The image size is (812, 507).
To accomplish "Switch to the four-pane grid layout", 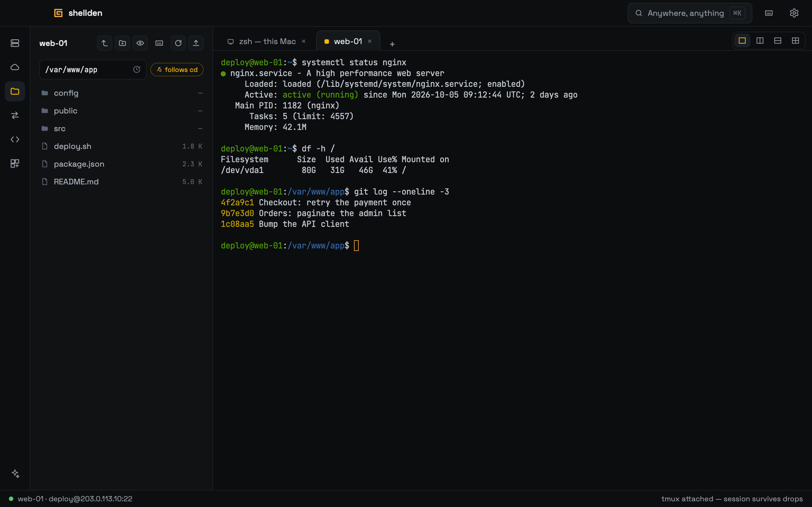I will 795,41.
